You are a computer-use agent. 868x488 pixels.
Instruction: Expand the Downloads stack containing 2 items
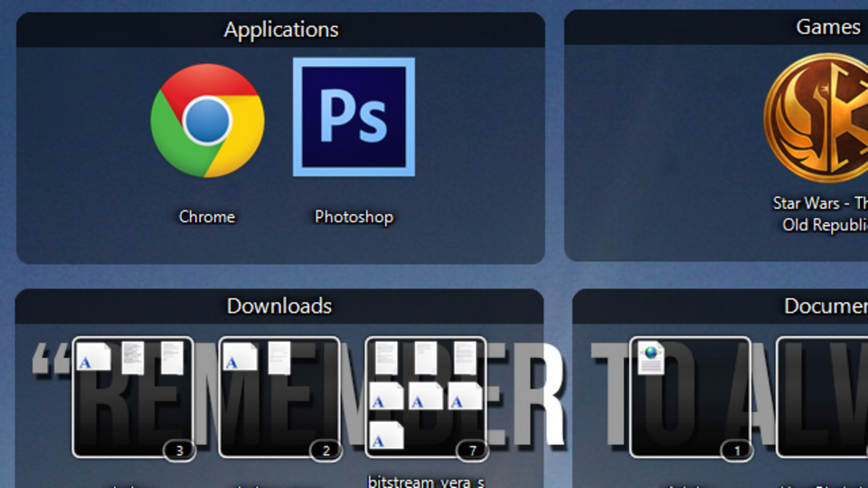click(x=279, y=398)
